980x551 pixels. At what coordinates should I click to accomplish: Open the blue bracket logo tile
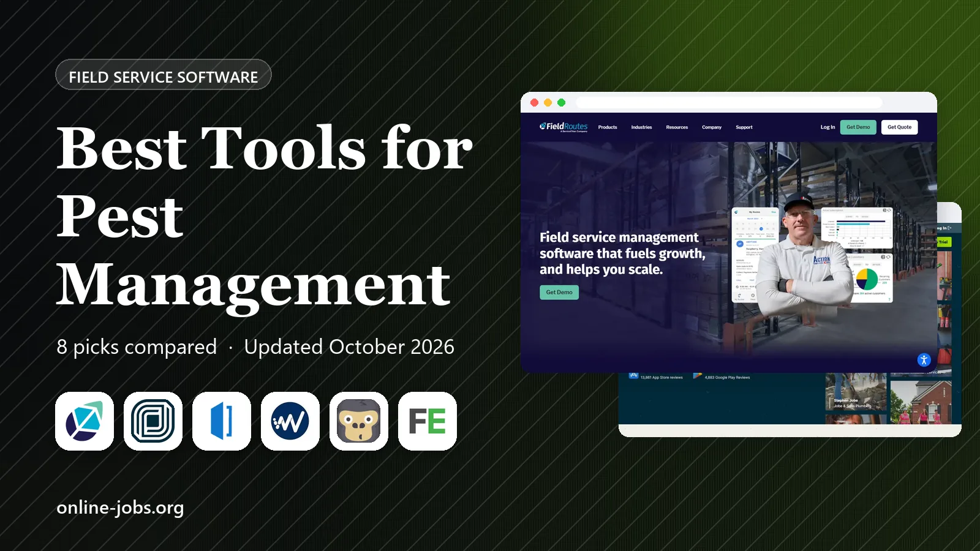click(x=222, y=421)
